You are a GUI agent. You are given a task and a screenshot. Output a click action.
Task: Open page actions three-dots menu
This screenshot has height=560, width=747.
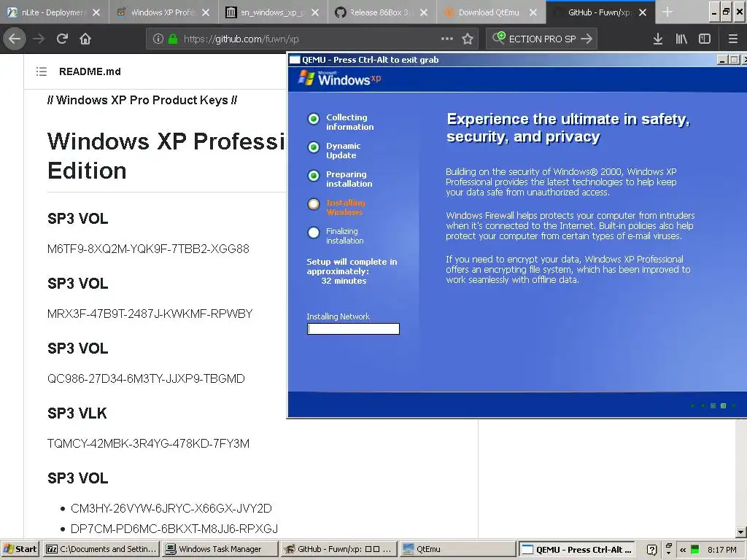(447, 39)
